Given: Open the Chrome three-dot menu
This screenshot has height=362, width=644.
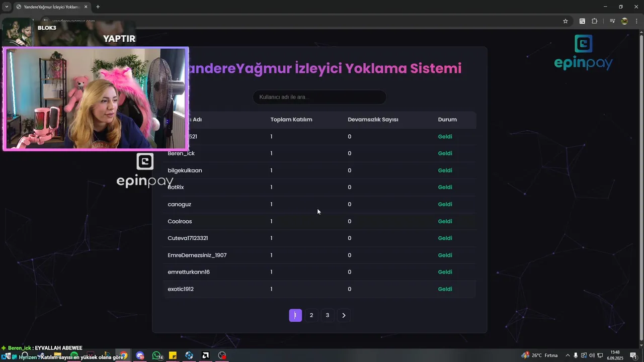Looking at the screenshot, I should pyautogui.click(x=636, y=21).
